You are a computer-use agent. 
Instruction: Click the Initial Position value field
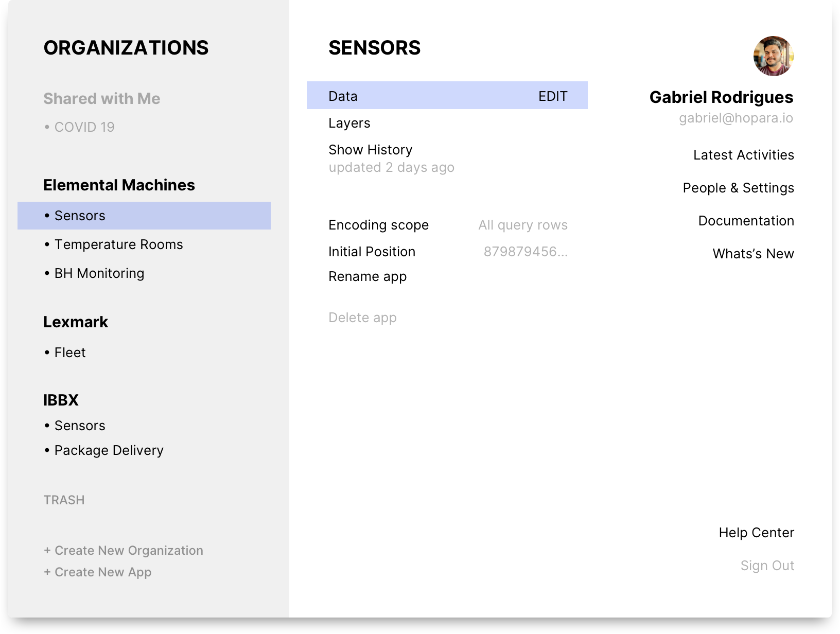coord(526,252)
